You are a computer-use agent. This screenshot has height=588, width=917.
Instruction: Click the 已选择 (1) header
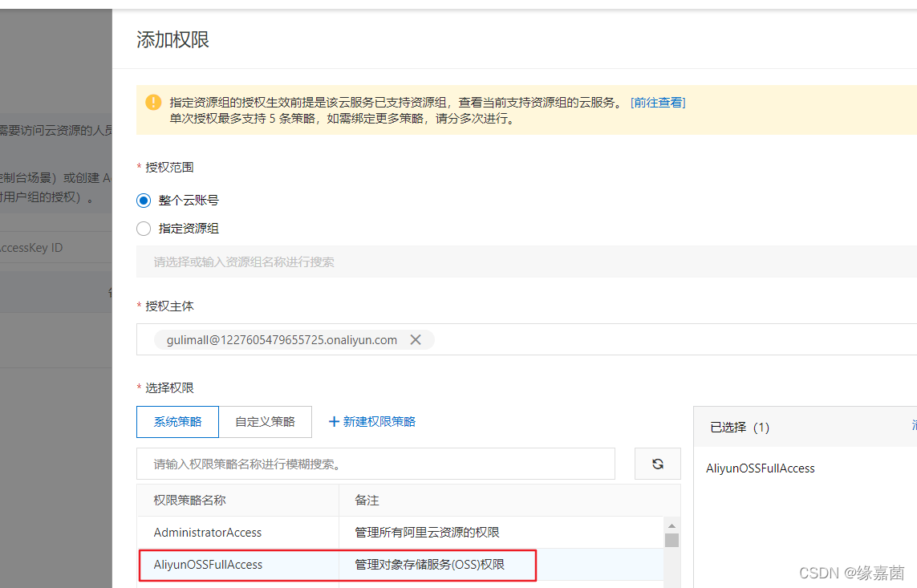(x=740, y=428)
